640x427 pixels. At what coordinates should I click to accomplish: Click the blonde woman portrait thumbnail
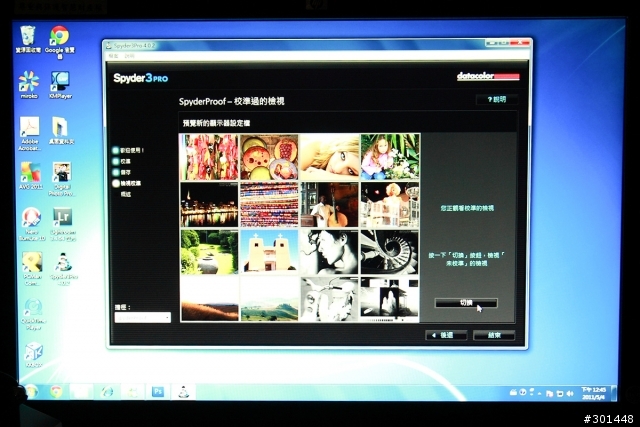coord(329,157)
